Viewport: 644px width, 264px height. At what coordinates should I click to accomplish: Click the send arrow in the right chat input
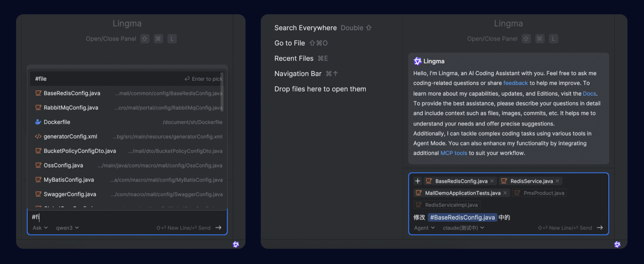click(600, 228)
